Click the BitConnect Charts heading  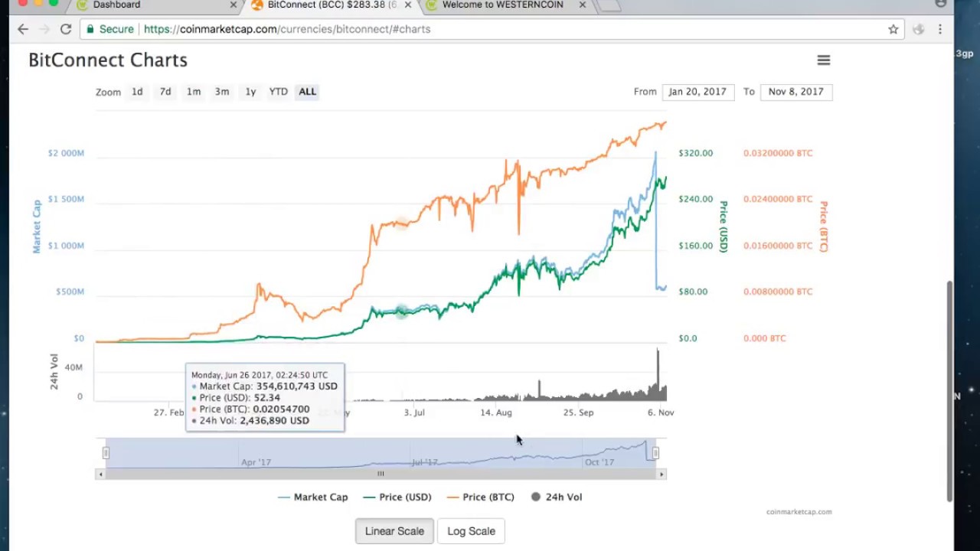point(108,60)
